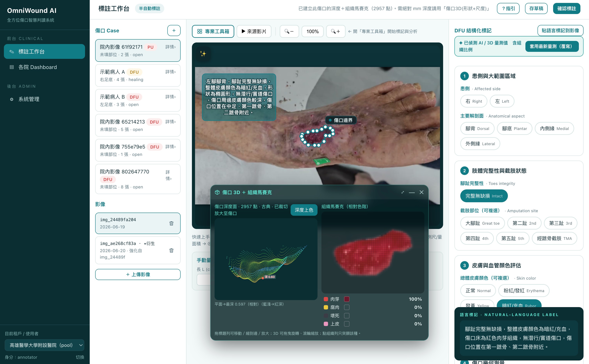Viewport: 589px width, 364px height.
Task: Click 貼語言標記到影像 button
Action: (x=560, y=31)
